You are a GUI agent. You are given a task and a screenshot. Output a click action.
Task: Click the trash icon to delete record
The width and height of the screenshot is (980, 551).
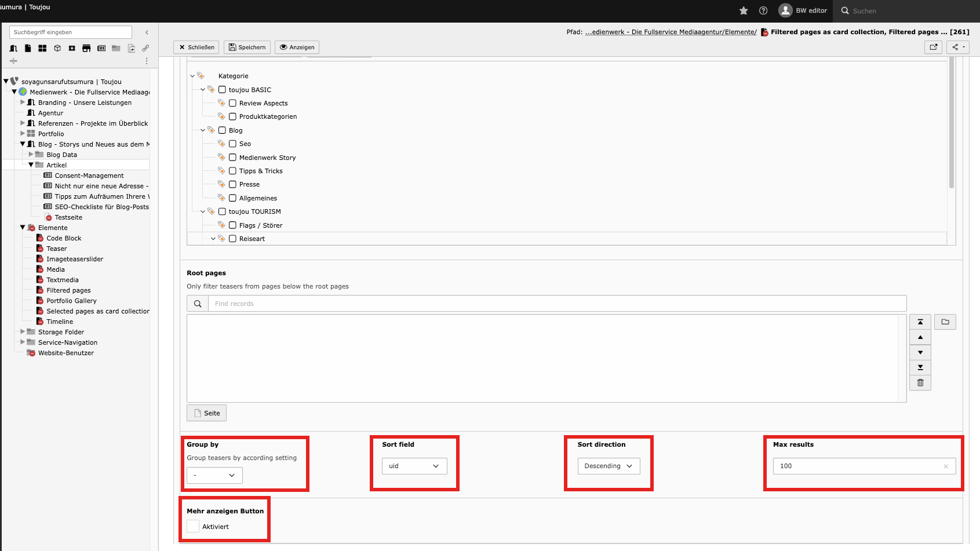coord(920,382)
